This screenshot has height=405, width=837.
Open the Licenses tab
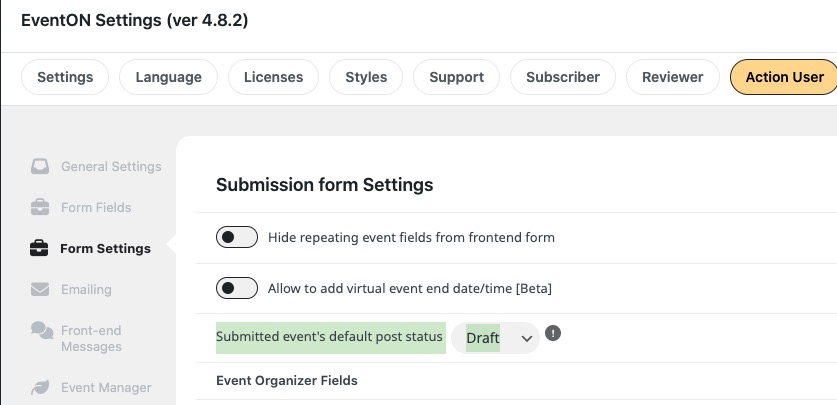(x=273, y=77)
